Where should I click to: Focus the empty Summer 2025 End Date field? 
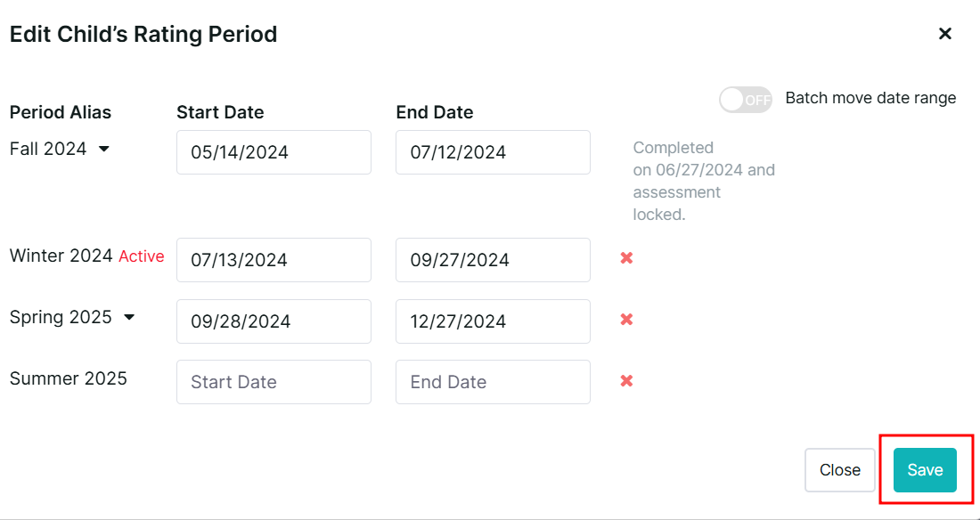pos(493,382)
